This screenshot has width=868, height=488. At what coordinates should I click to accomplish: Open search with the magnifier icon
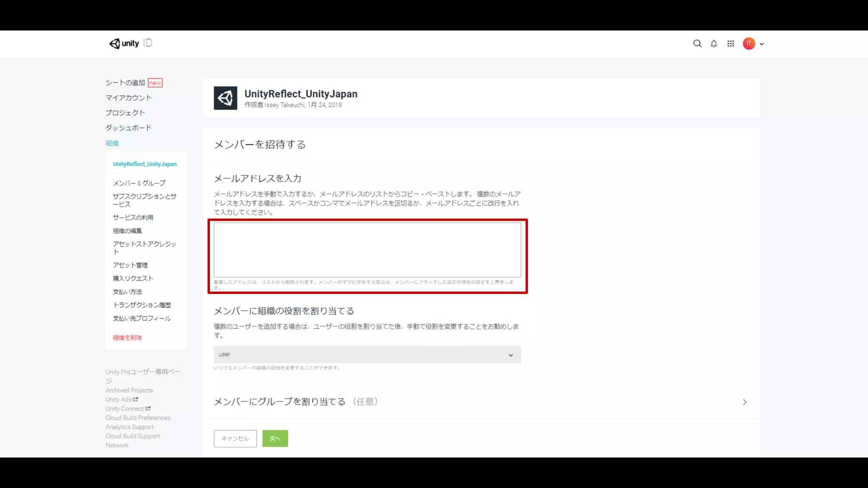697,44
